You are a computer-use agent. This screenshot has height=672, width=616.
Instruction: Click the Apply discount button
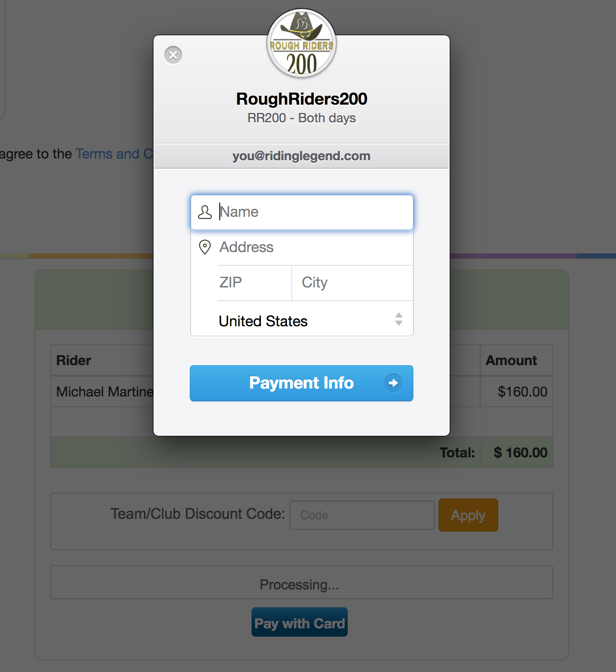click(x=468, y=515)
